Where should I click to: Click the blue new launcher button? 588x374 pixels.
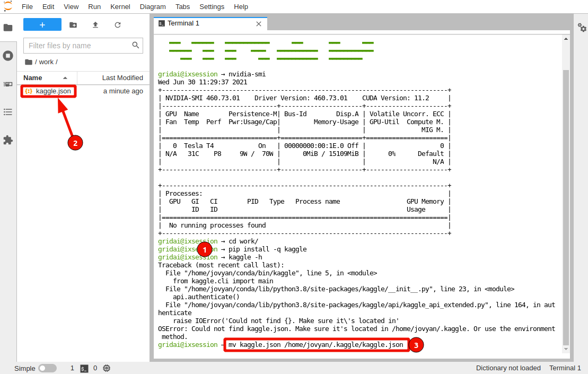click(42, 25)
